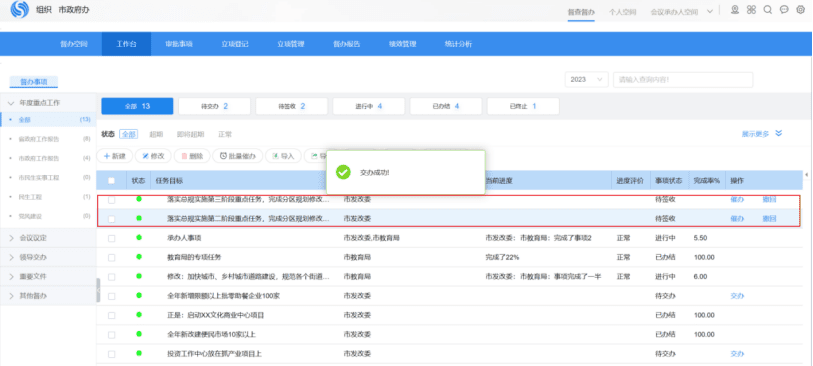Screen dimensions: 813x366
Task: Open the settings gear icon
Action: point(800,10)
